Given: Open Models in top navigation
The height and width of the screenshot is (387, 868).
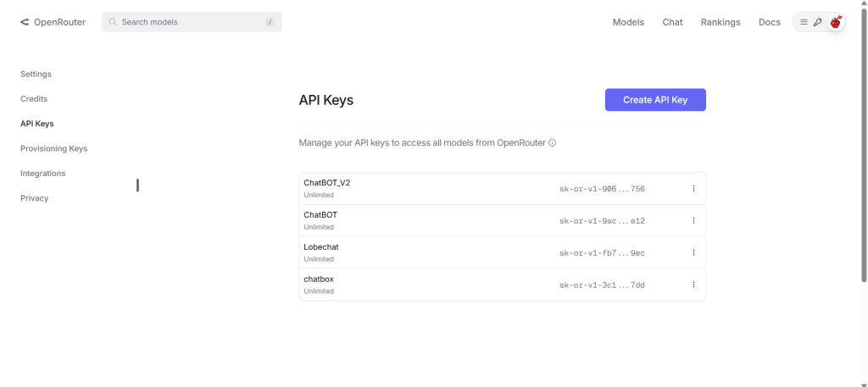Looking at the screenshot, I should pyautogui.click(x=628, y=22).
